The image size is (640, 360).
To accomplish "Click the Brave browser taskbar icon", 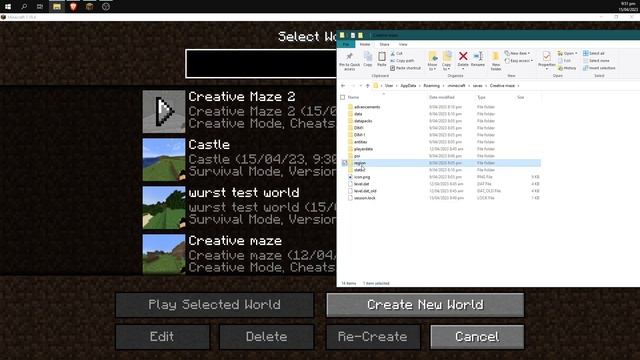I will [73, 6].
